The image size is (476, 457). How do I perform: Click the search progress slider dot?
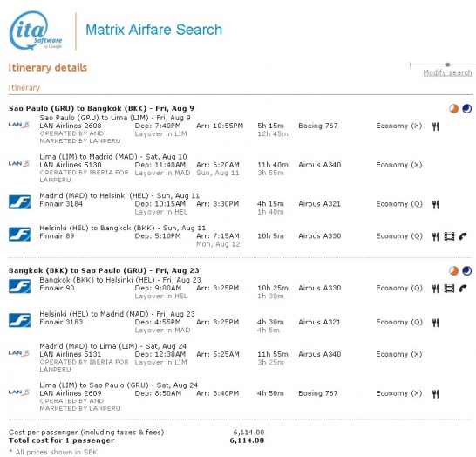(448, 65)
